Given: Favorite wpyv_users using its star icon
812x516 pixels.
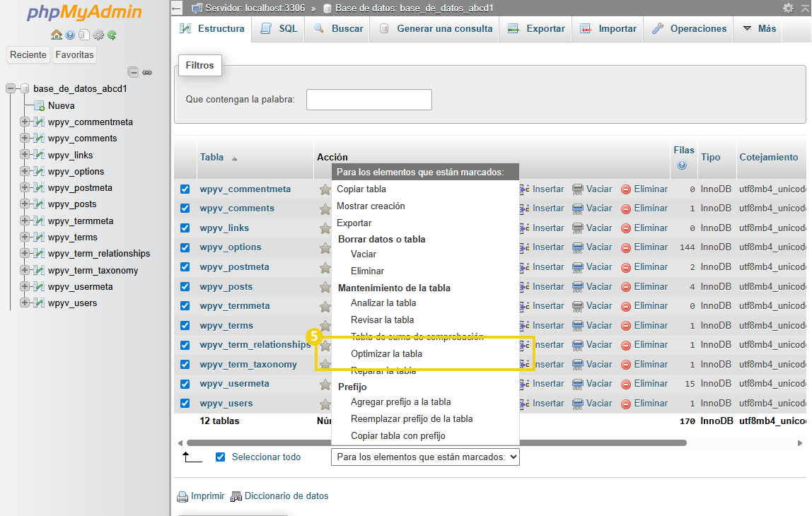Looking at the screenshot, I should click(x=325, y=402).
